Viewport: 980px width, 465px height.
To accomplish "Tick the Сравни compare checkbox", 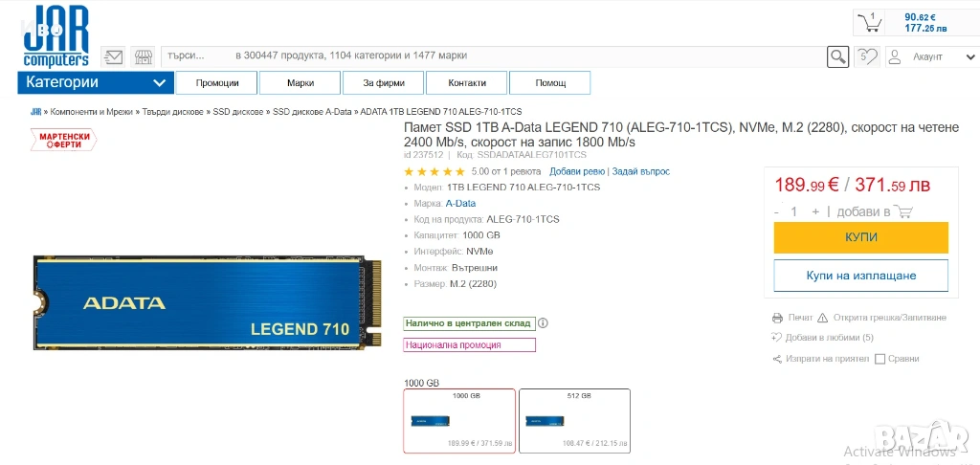I will pyautogui.click(x=880, y=359).
